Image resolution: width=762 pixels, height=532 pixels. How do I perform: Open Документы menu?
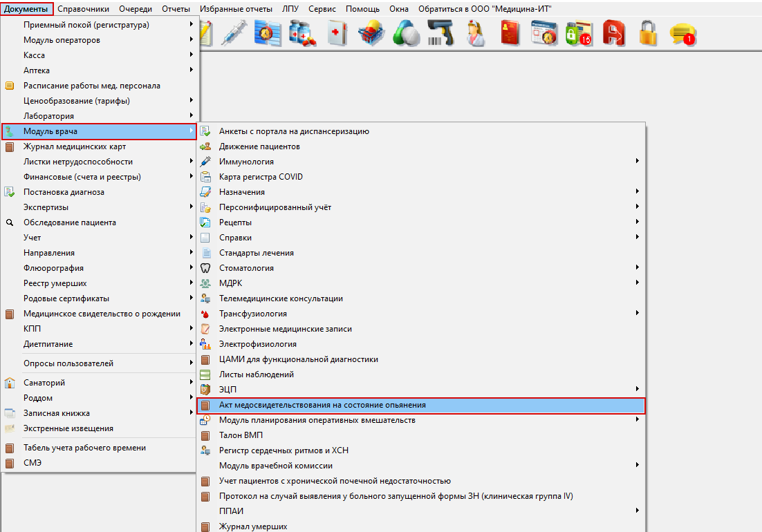(26, 9)
